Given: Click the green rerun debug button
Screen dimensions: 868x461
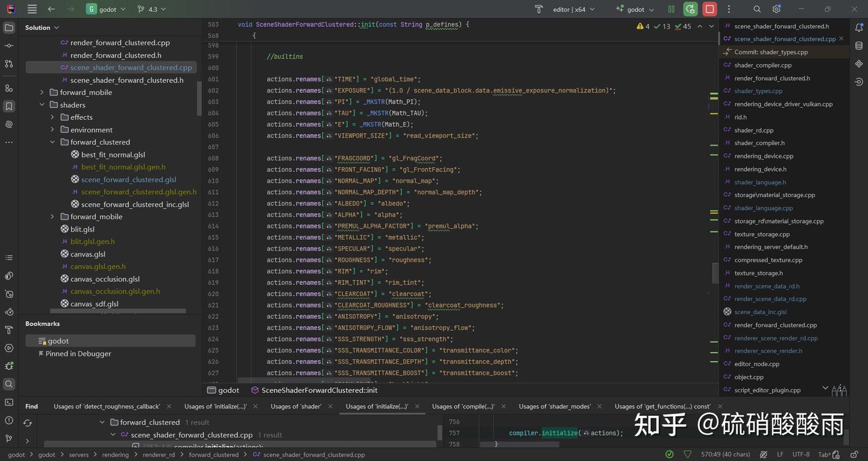Looking at the screenshot, I should coord(690,9).
